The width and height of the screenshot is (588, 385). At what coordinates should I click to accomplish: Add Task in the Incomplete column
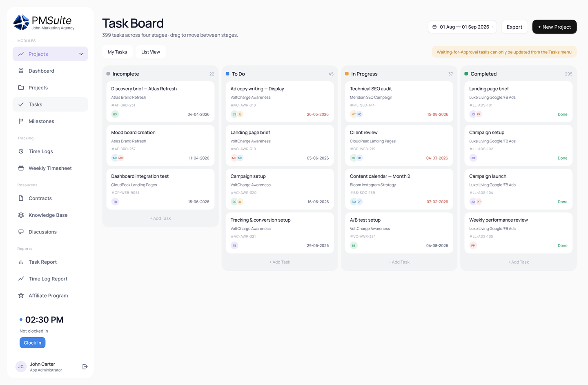tap(160, 218)
